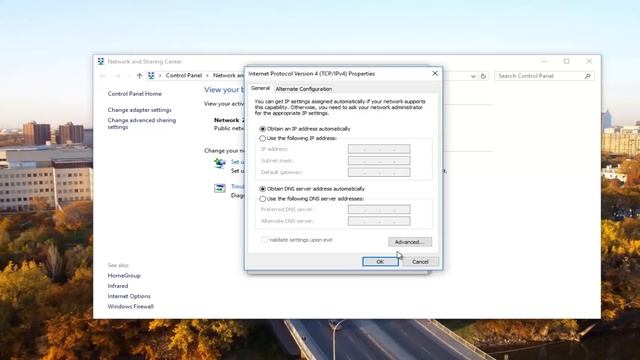
Task: Confirm with the OK button
Action: coord(380,262)
